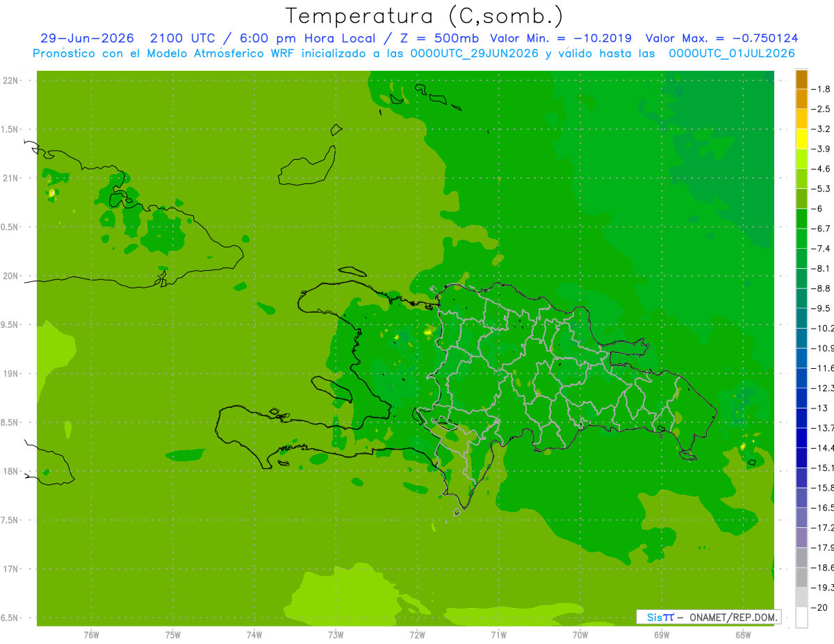Click the "Valor Min. = -10.2019" value

(x=561, y=38)
